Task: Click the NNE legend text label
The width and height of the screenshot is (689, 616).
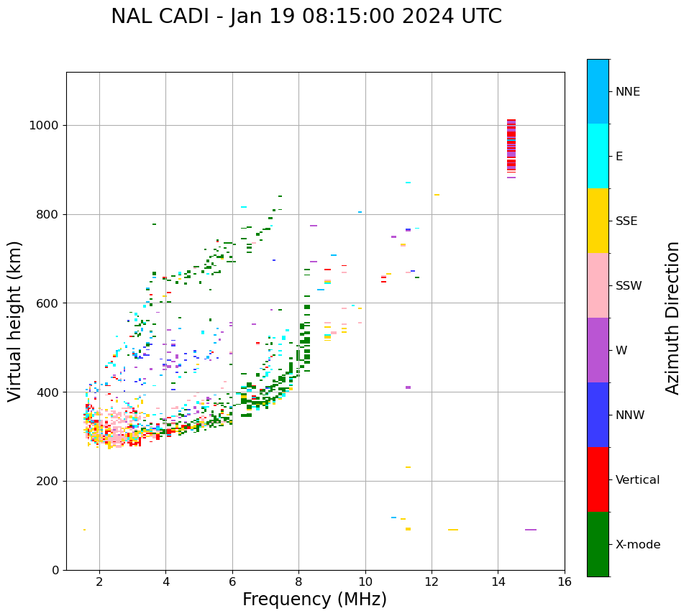Action: (627, 92)
